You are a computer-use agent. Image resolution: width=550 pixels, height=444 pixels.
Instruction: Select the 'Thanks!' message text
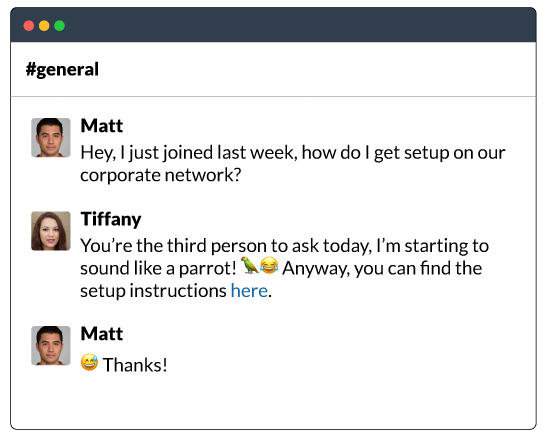(x=135, y=365)
